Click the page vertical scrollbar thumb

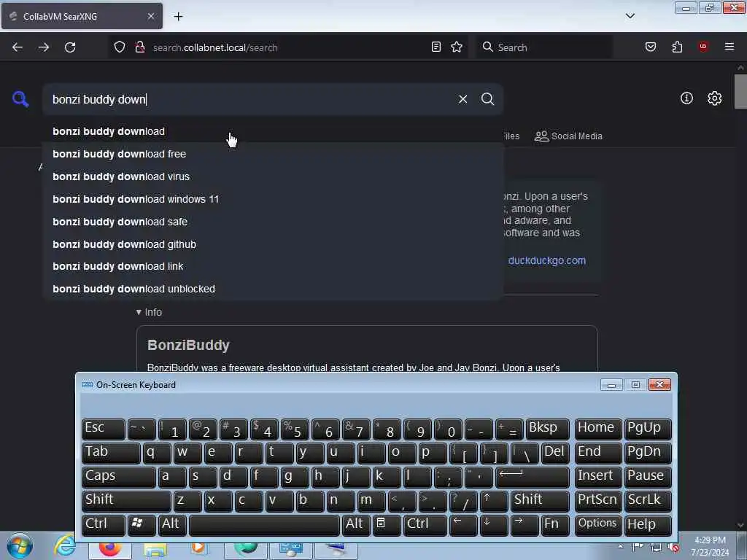[x=741, y=91]
